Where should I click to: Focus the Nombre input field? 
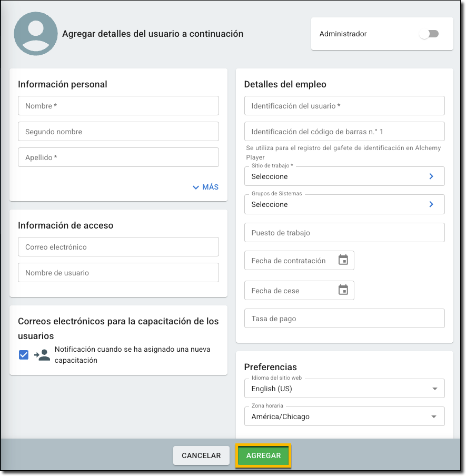tap(118, 106)
